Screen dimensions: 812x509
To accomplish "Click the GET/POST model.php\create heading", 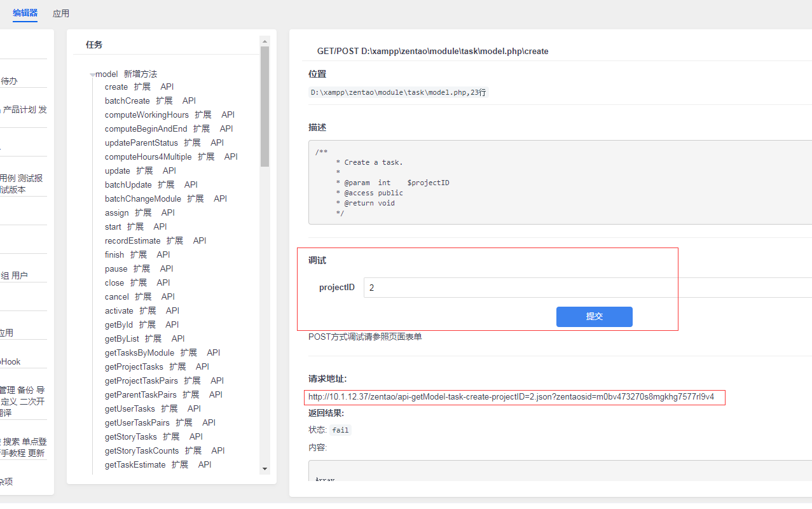I will (x=433, y=51).
